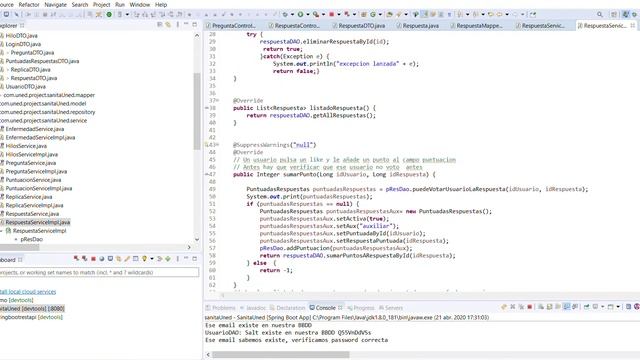This screenshot has width=640, height=360.
Task: Click the New Java Class green G icon
Action: click(x=373, y=14)
